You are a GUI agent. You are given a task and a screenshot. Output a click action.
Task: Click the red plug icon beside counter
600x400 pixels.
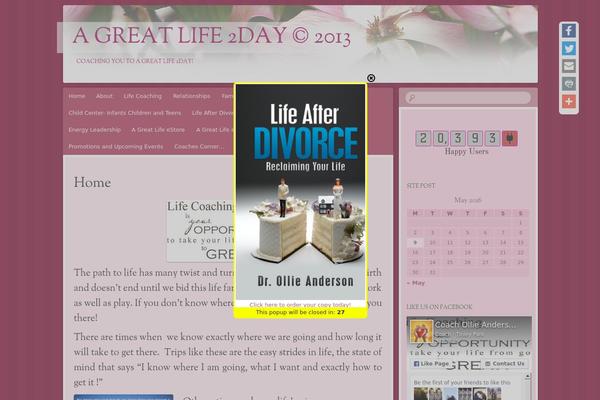click(510, 138)
